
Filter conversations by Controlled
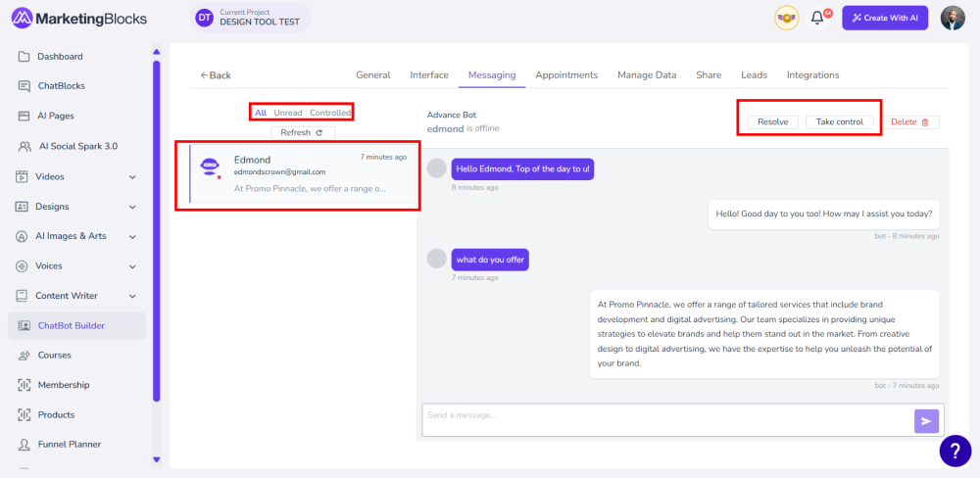click(330, 113)
